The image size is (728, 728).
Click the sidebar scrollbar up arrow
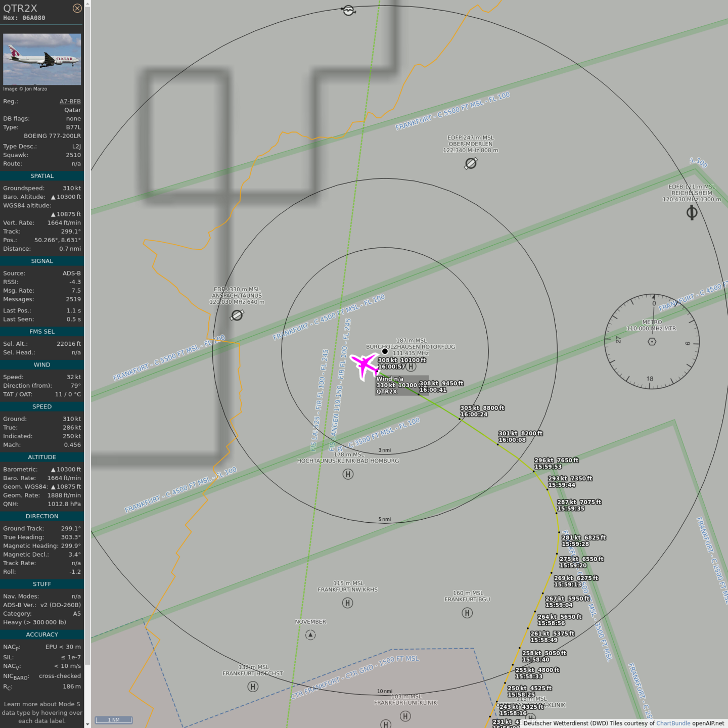(87, 4)
